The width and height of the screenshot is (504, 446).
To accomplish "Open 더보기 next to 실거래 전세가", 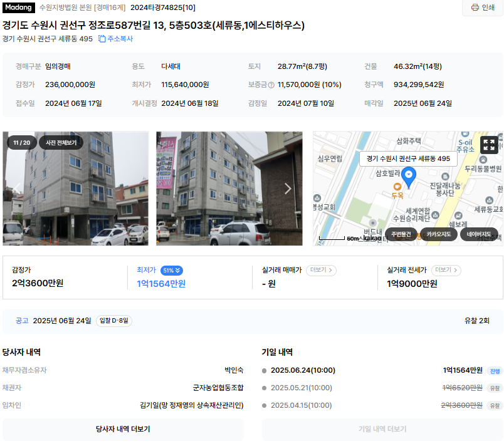I will coord(446,270).
